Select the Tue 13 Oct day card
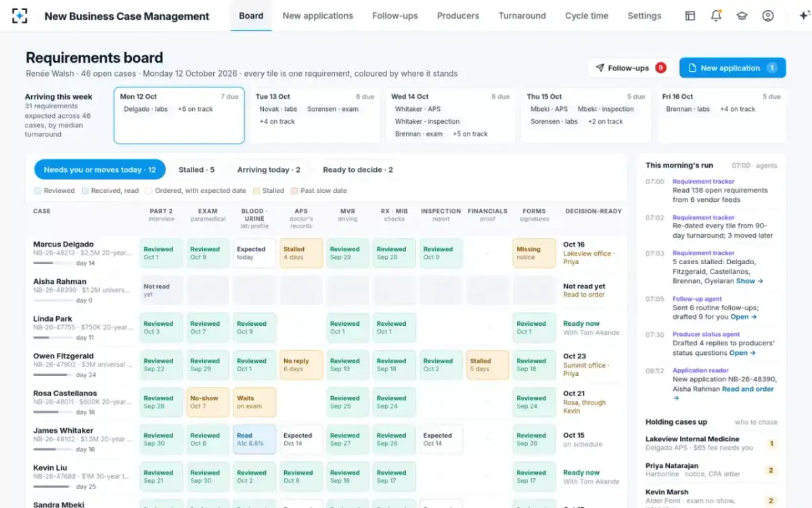 pos(315,116)
